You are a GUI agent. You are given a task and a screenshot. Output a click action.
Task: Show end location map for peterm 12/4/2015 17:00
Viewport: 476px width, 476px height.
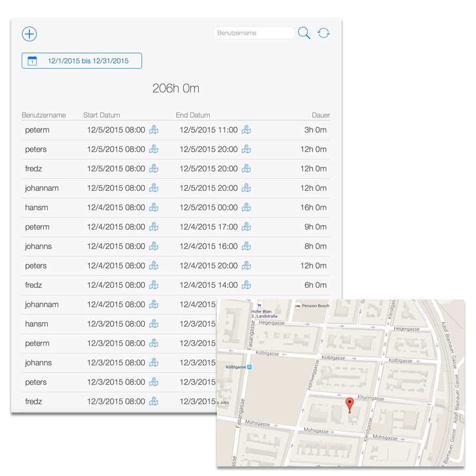(246, 227)
